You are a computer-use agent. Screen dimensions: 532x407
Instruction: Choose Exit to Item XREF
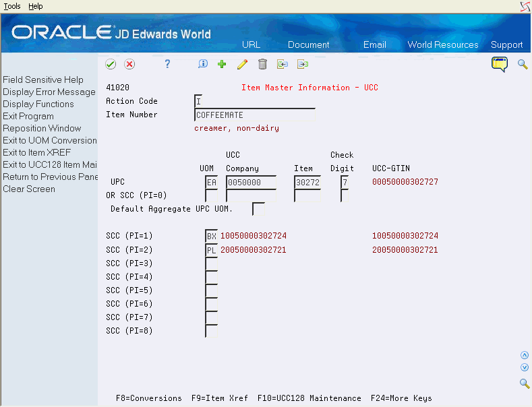37,152
